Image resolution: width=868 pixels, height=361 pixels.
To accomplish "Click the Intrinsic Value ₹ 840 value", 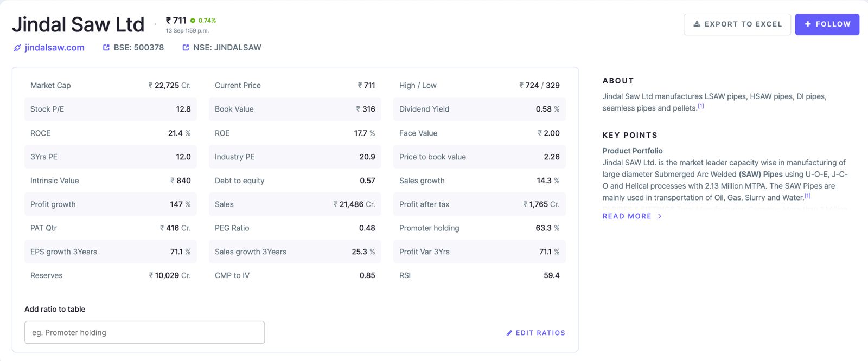I will click(181, 181).
